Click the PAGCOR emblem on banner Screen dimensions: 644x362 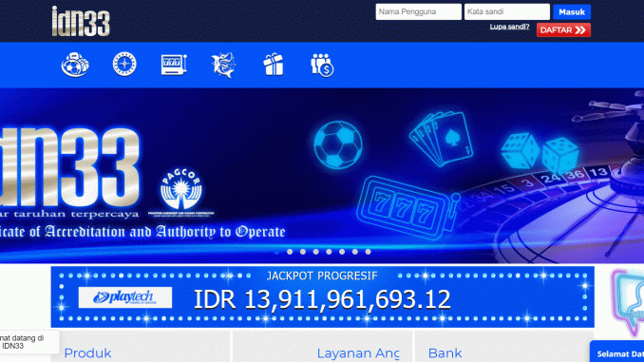(180, 192)
